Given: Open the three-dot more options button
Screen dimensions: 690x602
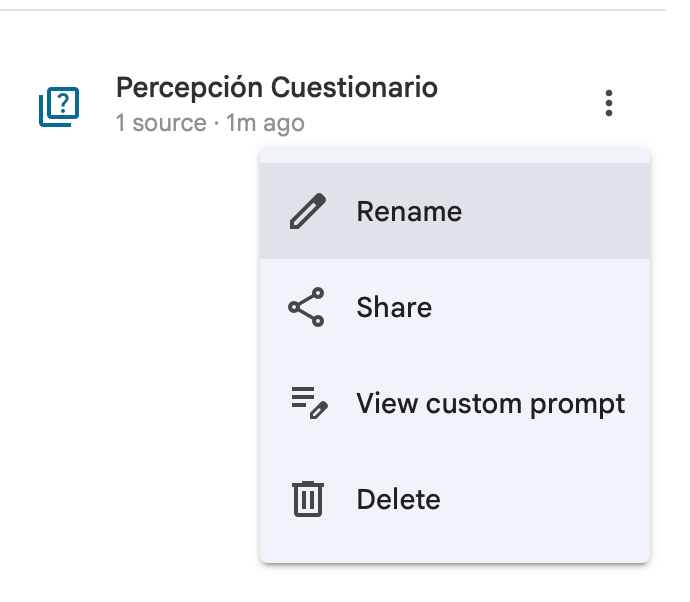Looking at the screenshot, I should click(608, 104).
